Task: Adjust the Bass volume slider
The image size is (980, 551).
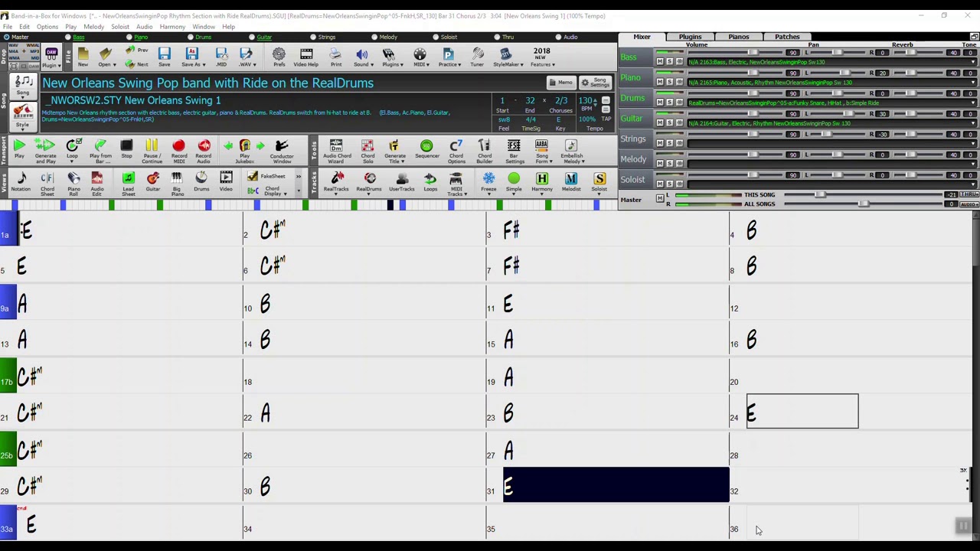Action: click(x=753, y=52)
